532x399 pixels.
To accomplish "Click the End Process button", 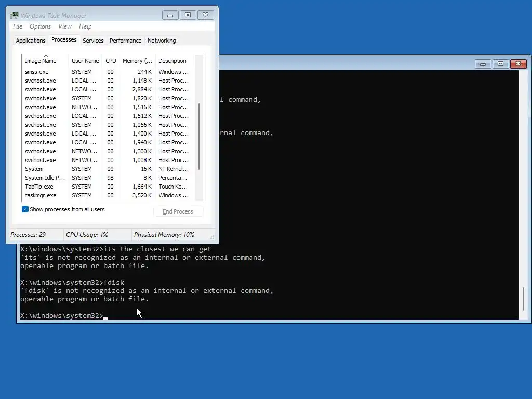I will [178, 211].
